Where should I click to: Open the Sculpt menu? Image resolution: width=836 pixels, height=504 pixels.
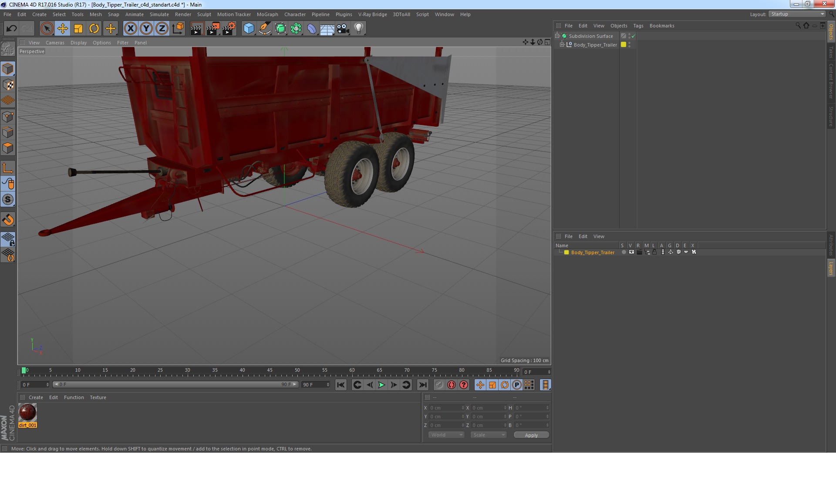(204, 14)
